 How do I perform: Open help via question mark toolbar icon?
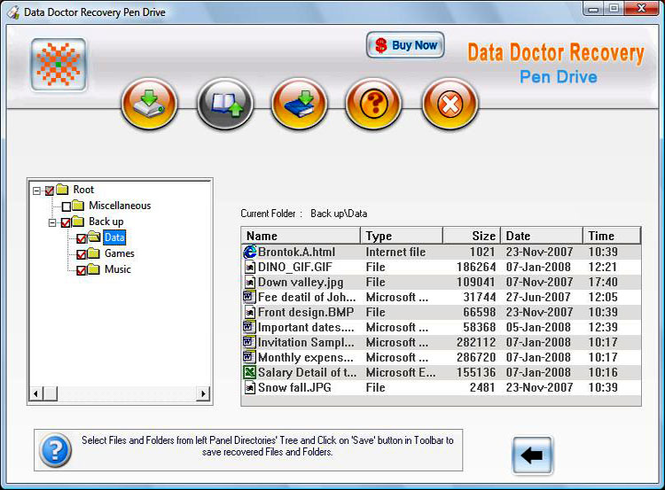374,104
